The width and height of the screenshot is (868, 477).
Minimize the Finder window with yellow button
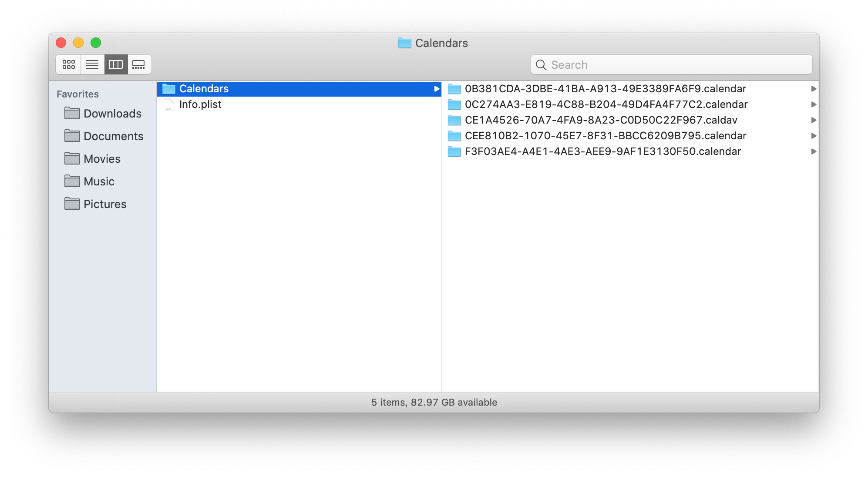(78, 43)
